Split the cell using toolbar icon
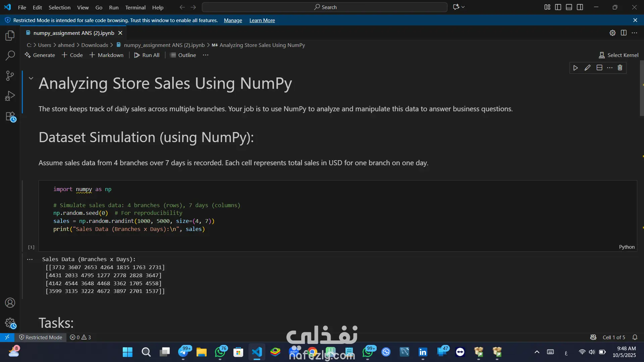This screenshot has width=644, height=362. (599, 68)
